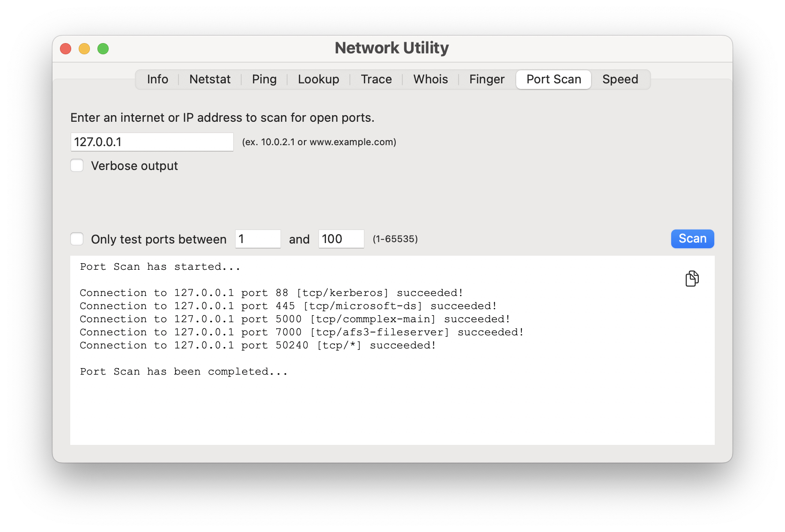The width and height of the screenshot is (785, 532).
Task: Click the port 88 kerberos result line
Action: pyautogui.click(x=271, y=293)
